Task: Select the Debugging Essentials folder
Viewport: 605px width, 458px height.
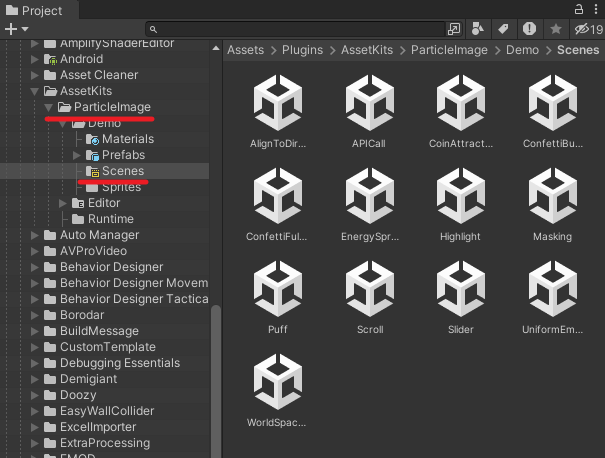Action: 112,363
